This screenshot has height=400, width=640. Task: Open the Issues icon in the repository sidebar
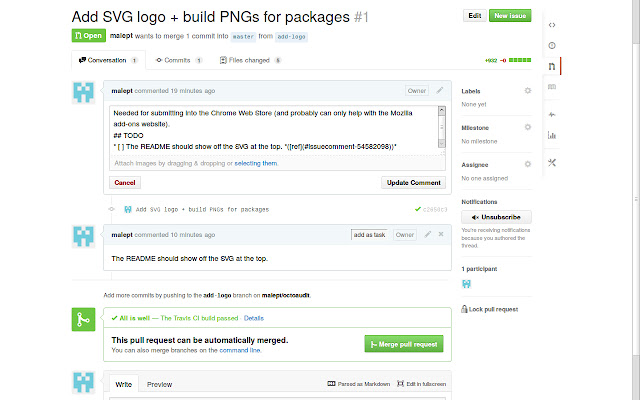[x=553, y=45]
